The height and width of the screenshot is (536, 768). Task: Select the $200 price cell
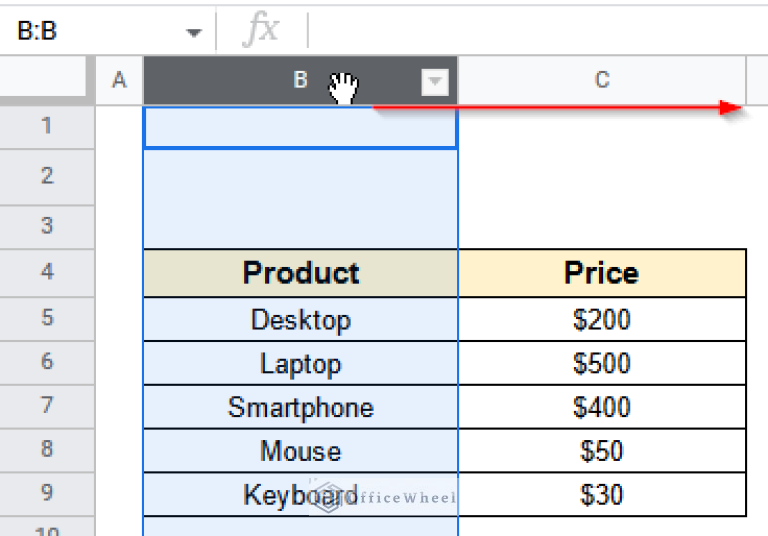pos(602,320)
